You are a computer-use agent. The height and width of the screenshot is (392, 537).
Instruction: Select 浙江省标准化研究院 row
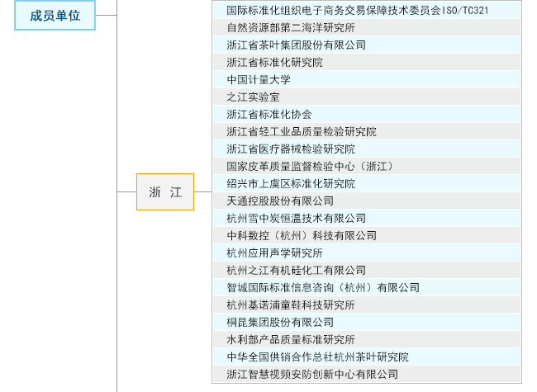click(274, 63)
